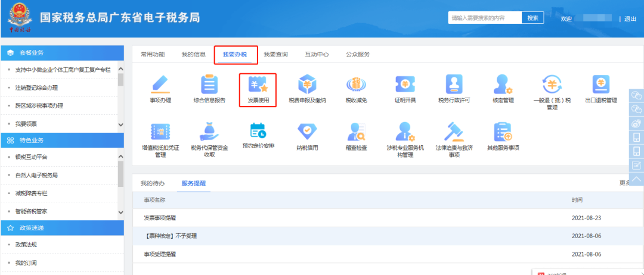Open 我的订阅 in sidebar
Viewport: 644px width, 275px height.
point(26,262)
